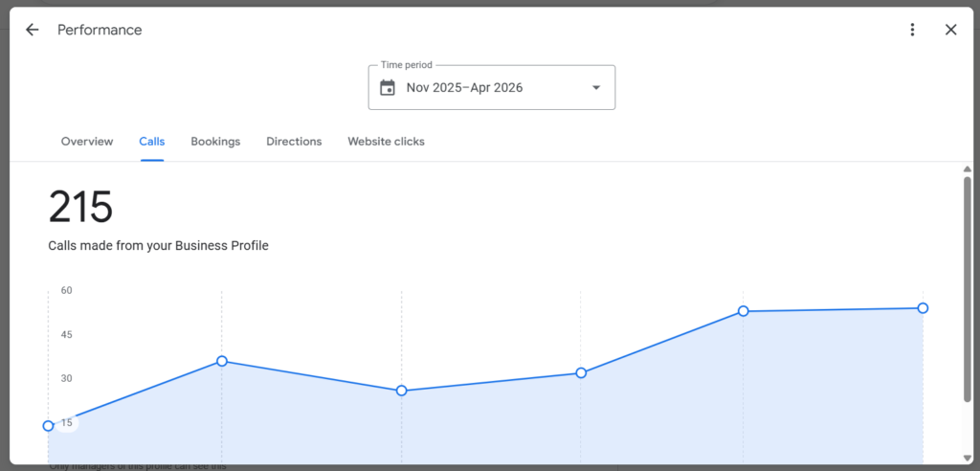Expand the Time period dropdown arrow
980x471 pixels.
pyautogui.click(x=596, y=87)
